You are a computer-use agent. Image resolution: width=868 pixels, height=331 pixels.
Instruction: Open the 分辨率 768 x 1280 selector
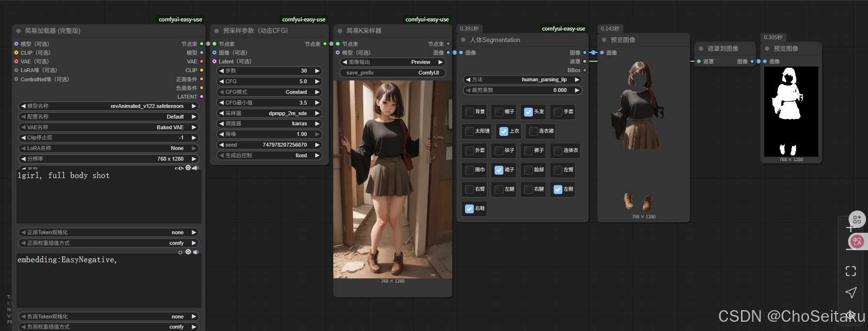pyautogui.click(x=109, y=159)
